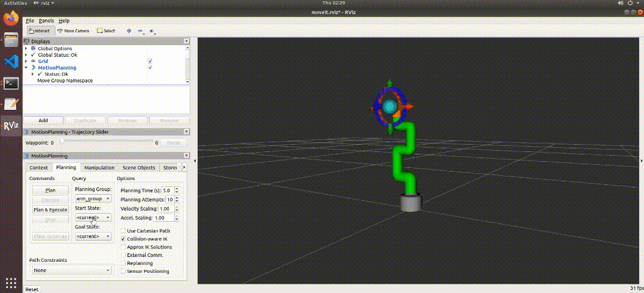Viewport: 644px width, 293px height.
Task: Open the Files manager dock icon
Action: point(11,40)
